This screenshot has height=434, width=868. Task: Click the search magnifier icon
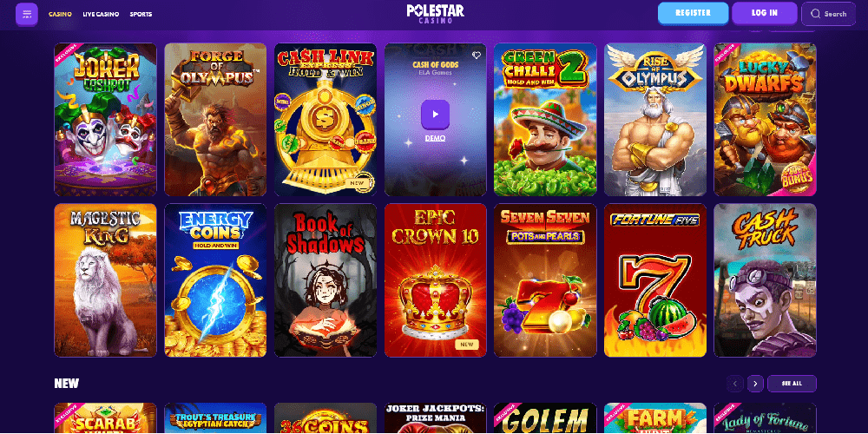(815, 14)
